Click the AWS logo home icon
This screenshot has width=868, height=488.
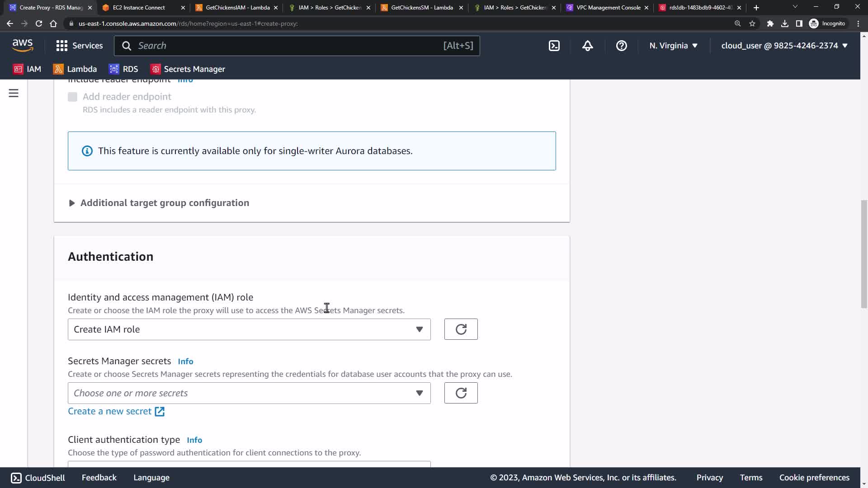point(23,45)
